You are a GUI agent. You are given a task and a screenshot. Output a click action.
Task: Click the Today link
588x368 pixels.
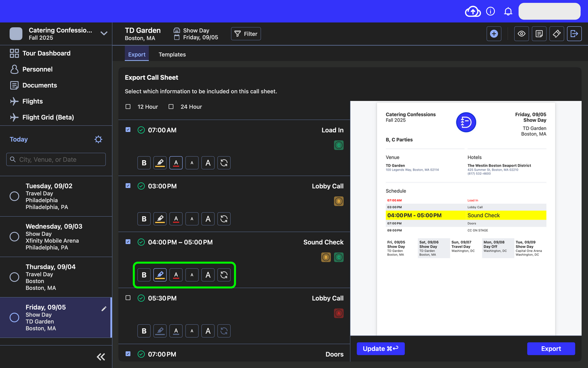19,139
